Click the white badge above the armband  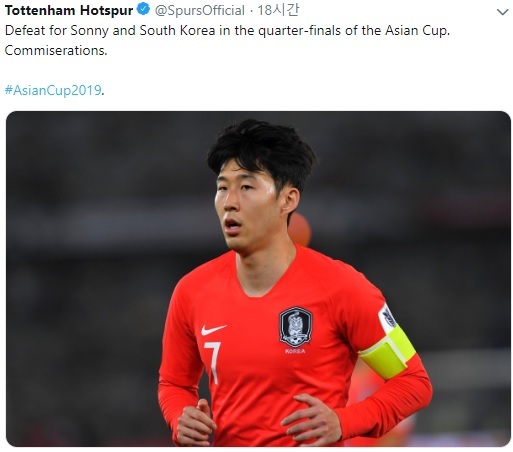point(387,318)
